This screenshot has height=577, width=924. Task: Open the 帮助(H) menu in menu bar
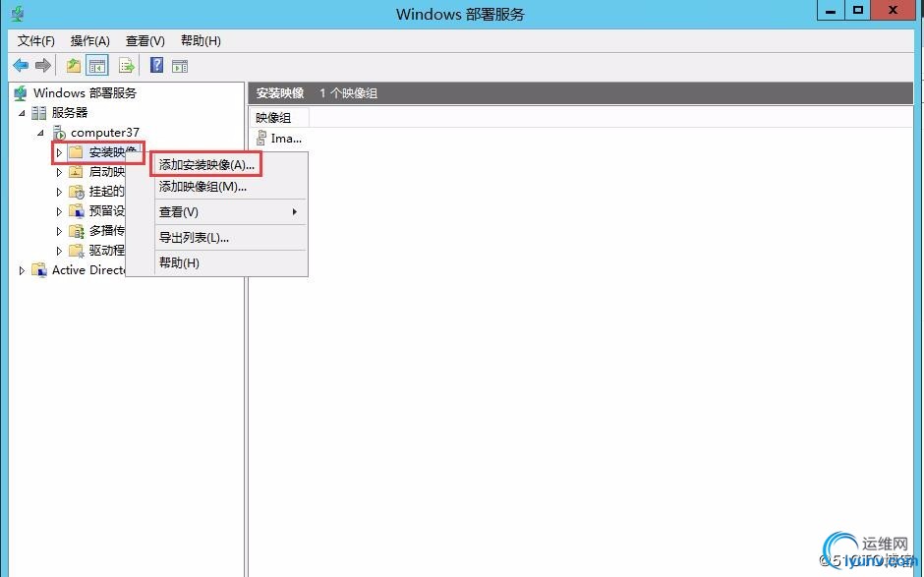(x=201, y=40)
